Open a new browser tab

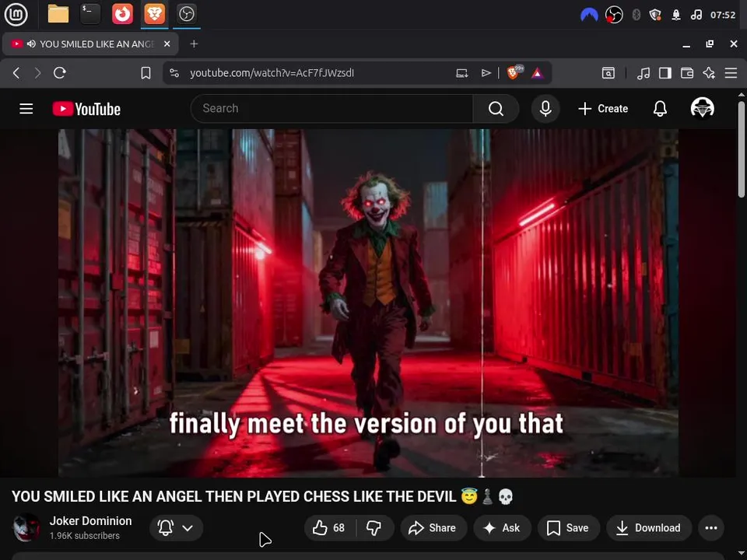click(x=194, y=44)
